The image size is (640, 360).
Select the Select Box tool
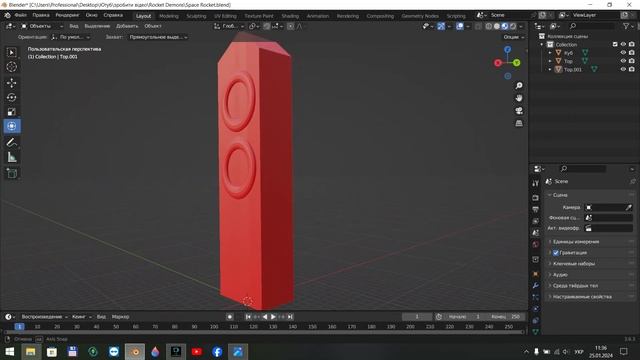point(11,52)
